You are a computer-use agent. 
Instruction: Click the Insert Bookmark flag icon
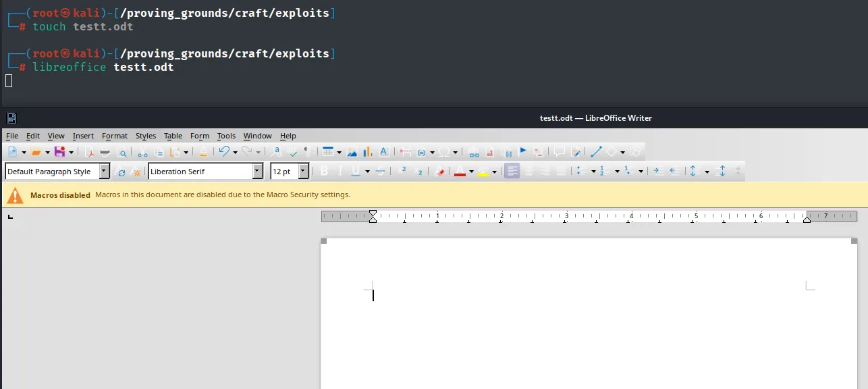(x=522, y=152)
